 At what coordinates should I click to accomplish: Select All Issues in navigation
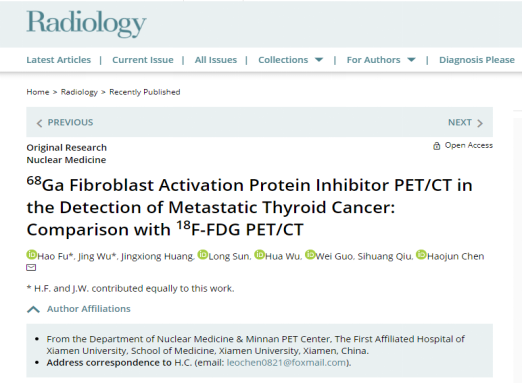tap(216, 60)
